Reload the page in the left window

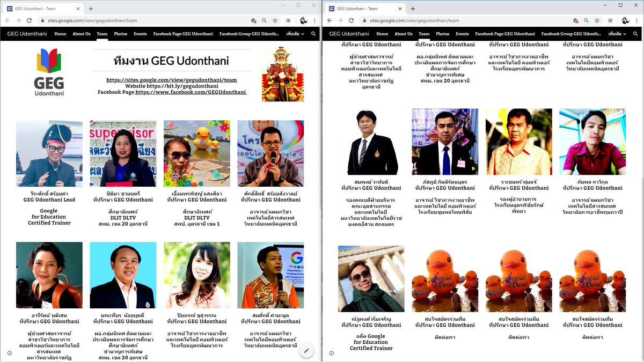click(29, 19)
